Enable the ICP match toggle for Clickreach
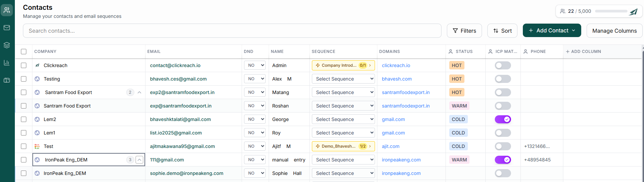This screenshot has width=644, height=182. click(503, 65)
